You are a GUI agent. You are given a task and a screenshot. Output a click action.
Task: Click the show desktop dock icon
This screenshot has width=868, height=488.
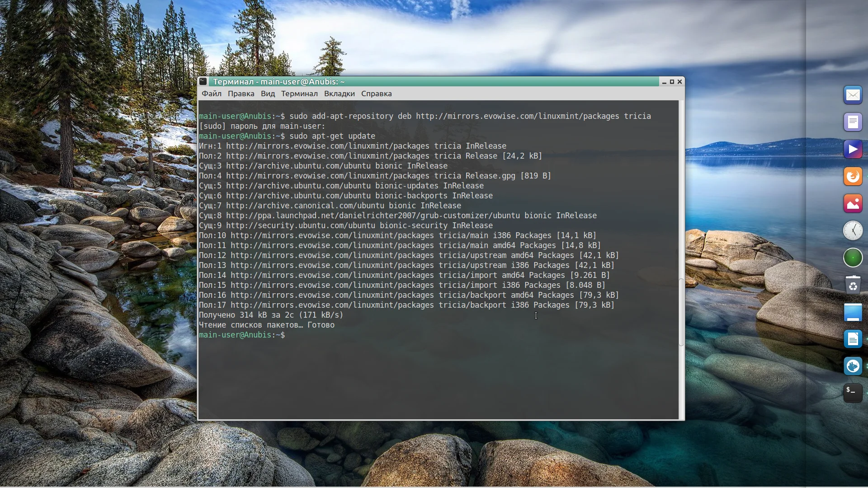pyautogui.click(x=853, y=312)
